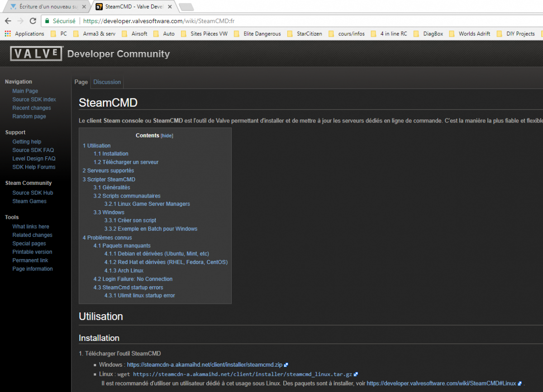Jump to '4.3.1 Ulimit linux startup error'

[x=139, y=295]
